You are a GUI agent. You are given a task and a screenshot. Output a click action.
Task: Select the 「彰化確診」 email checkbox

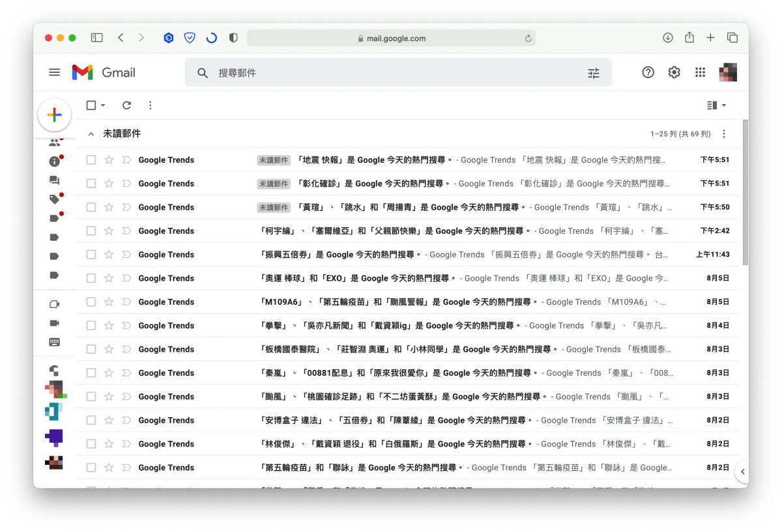tap(91, 184)
